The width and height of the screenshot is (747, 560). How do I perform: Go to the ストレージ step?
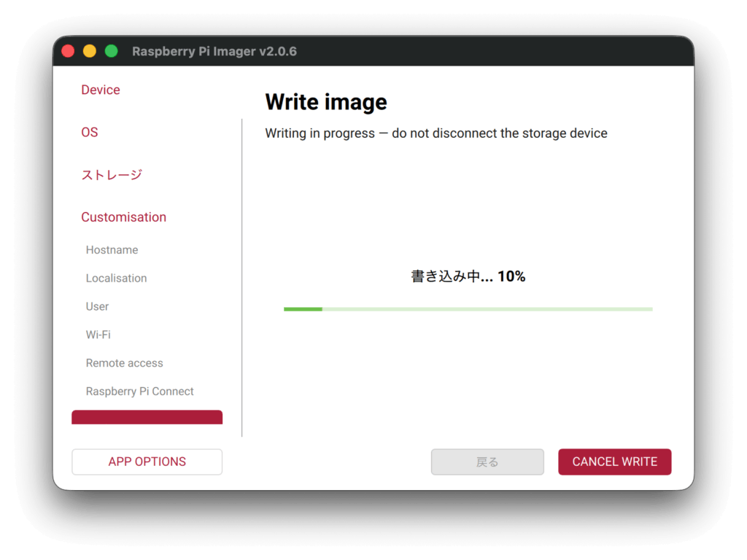(x=112, y=175)
